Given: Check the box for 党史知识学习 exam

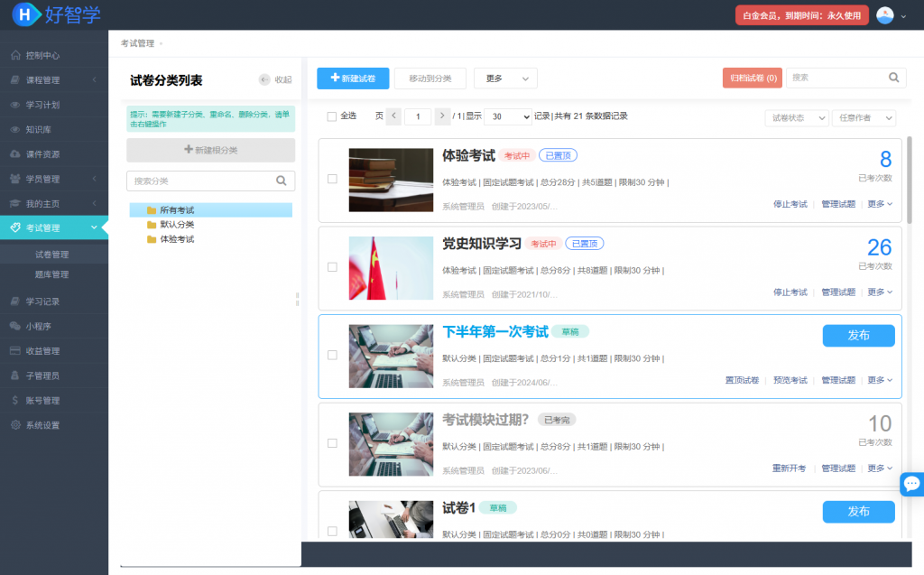Looking at the screenshot, I should pyautogui.click(x=332, y=267).
